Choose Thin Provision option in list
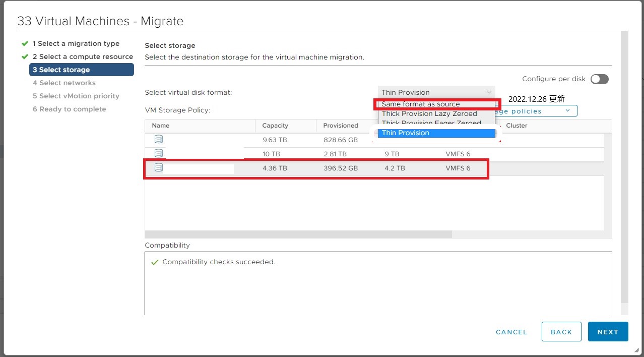 tap(436, 133)
